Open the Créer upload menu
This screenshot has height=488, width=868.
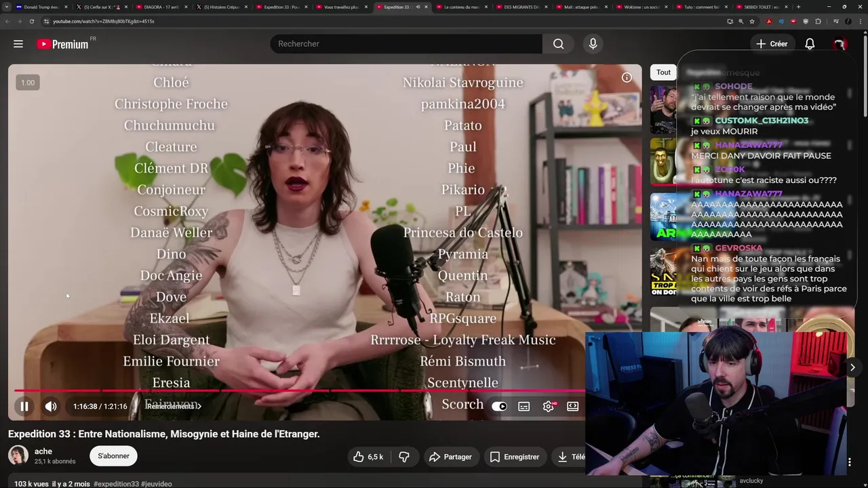[772, 44]
